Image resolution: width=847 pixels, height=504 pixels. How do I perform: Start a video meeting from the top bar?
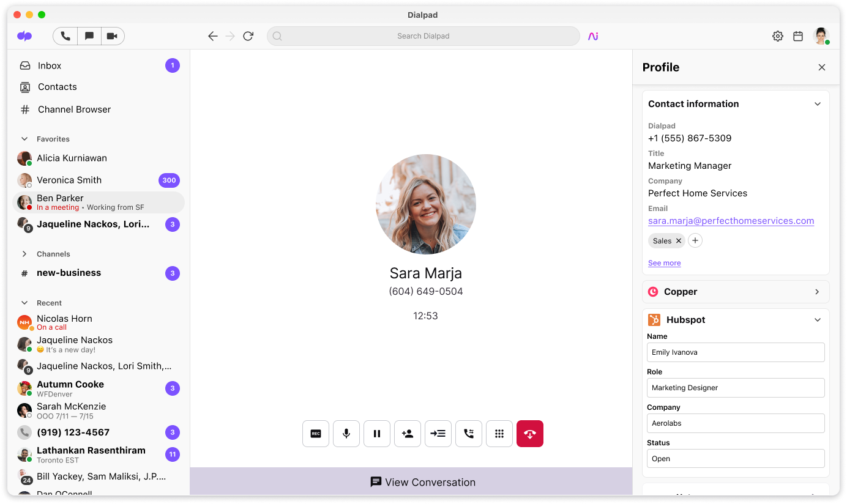click(113, 35)
